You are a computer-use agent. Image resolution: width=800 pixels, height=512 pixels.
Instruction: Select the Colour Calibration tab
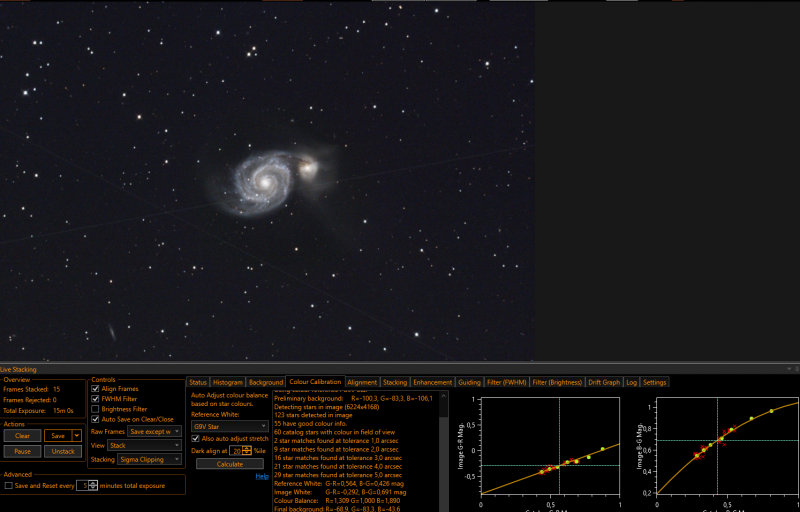tap(315, 382)
